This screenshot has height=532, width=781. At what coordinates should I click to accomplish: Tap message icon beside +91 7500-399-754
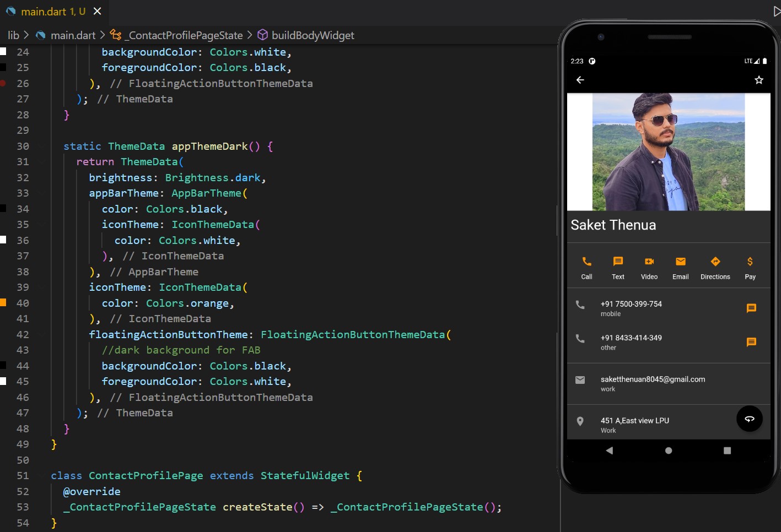(751, 308)
